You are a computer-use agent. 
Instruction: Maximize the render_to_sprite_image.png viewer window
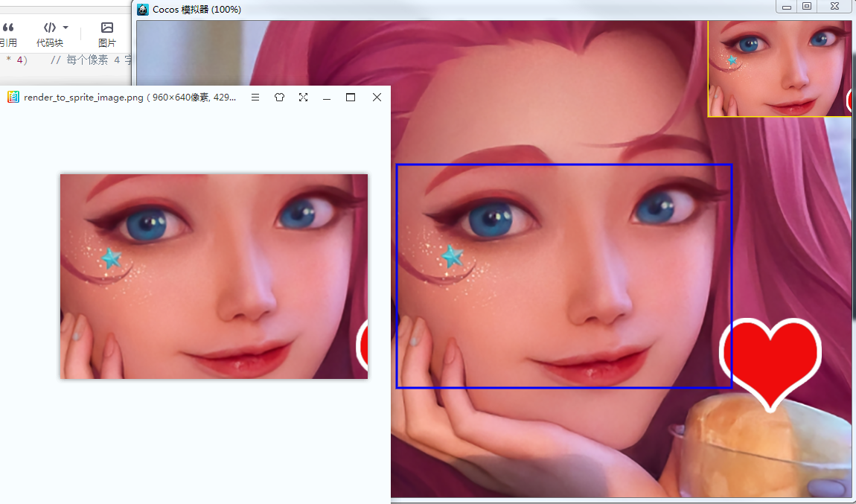point(351,98)
